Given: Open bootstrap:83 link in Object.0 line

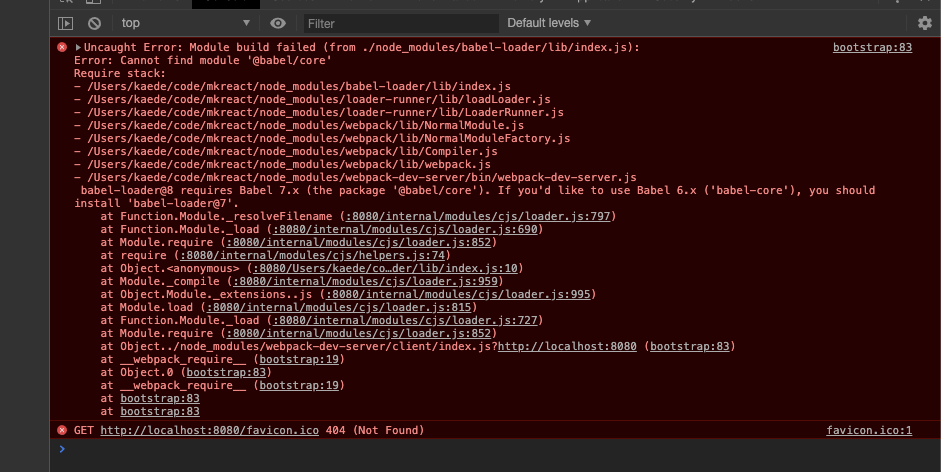Looking at the screenshot, I should (x=226, y=372).
